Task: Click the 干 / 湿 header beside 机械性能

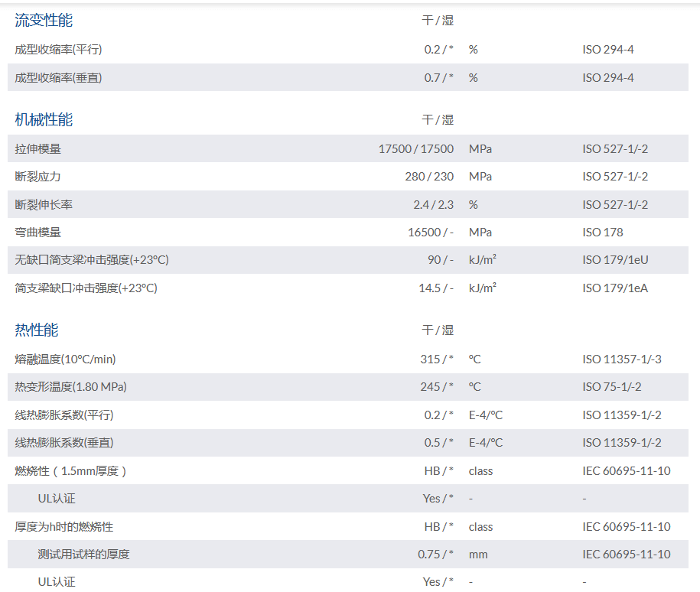Action: [438, 120]
